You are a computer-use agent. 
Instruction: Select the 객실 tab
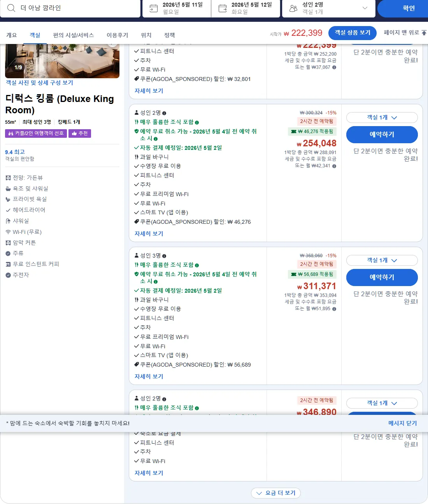pyautogui.click(x=35, y=35)
